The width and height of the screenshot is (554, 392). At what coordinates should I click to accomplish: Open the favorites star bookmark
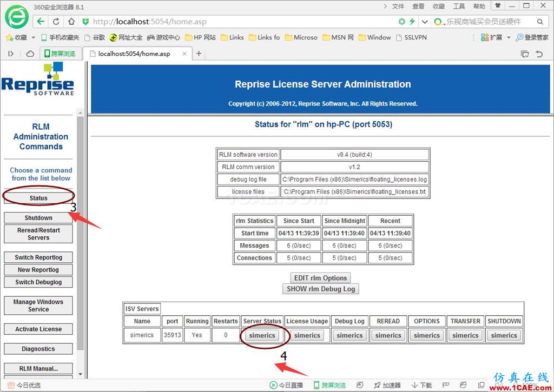[x=16, y=37]
